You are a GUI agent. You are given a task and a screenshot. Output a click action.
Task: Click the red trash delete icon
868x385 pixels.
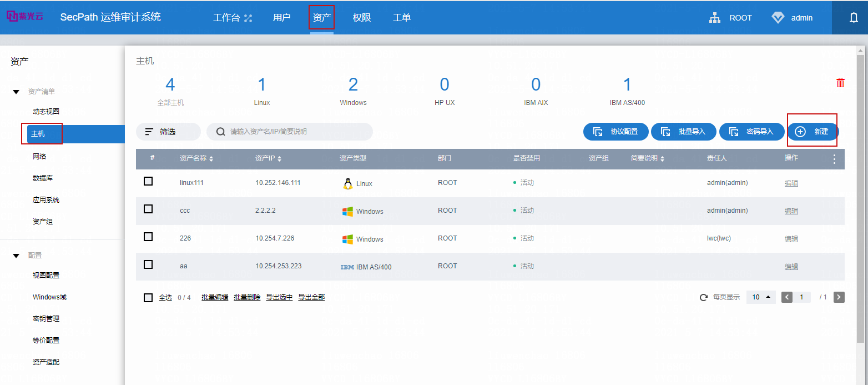[840, 83]
